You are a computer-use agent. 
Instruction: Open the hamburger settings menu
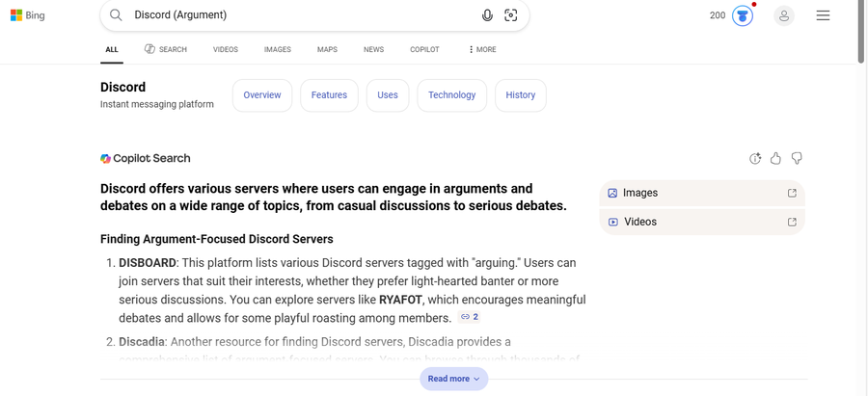pos(824,15)
